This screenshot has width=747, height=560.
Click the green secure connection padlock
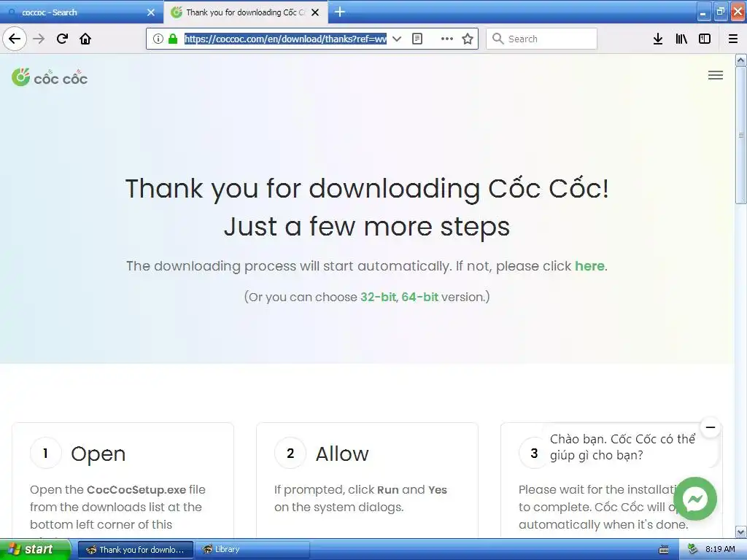pos(172,39)
